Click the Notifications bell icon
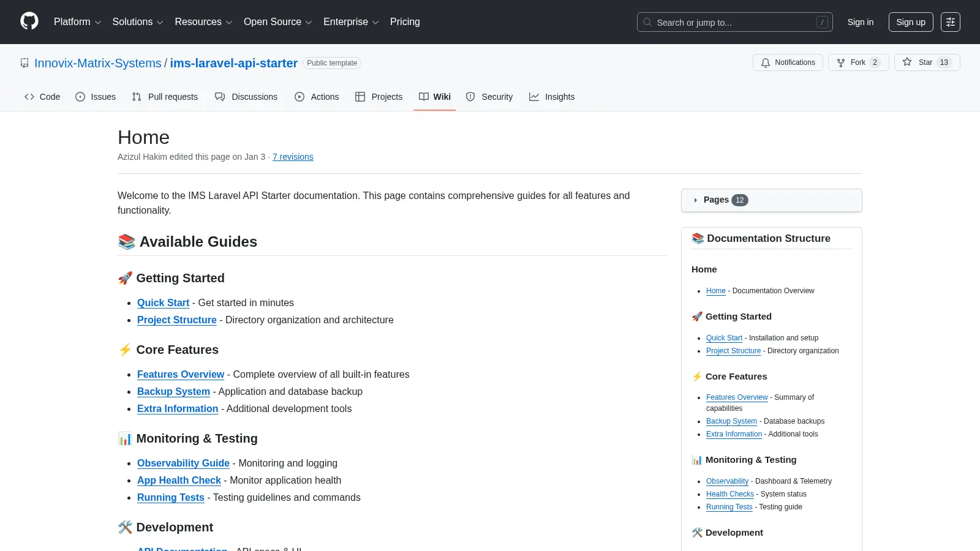This screenshot has height=551, width=980. point(765,62)
